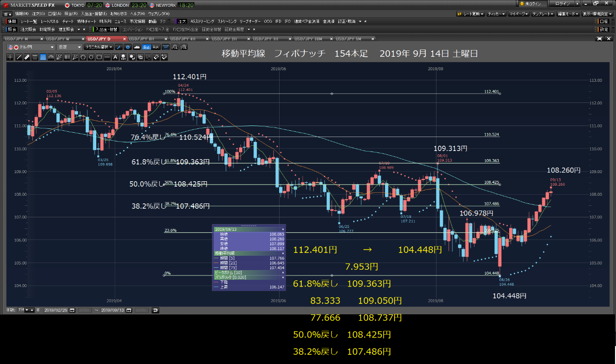Toggle the Ask price display

point(155,47)
